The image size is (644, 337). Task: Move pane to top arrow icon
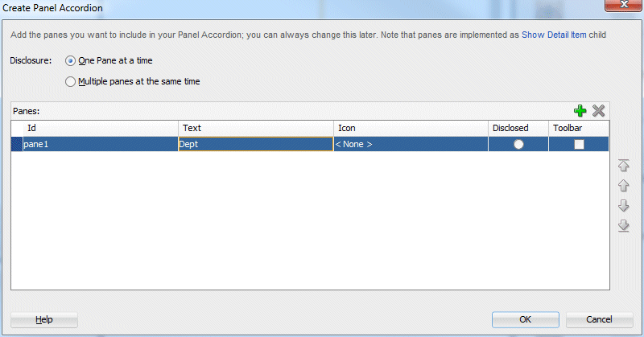click(623, 166)
